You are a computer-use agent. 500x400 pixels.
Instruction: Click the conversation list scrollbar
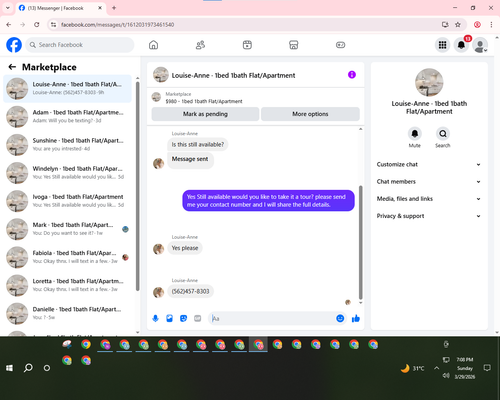coord(137,186)
